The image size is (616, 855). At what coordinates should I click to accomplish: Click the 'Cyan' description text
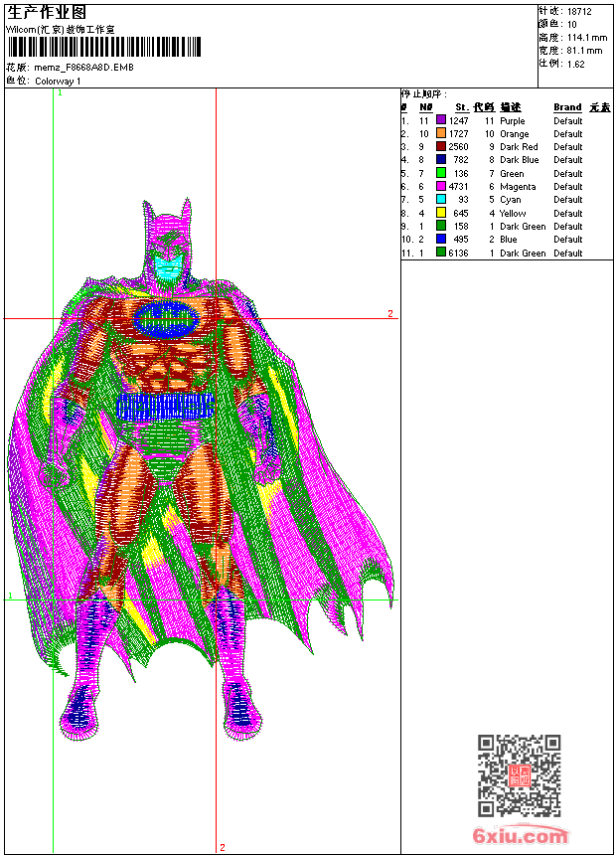click(x=511, y=200)
